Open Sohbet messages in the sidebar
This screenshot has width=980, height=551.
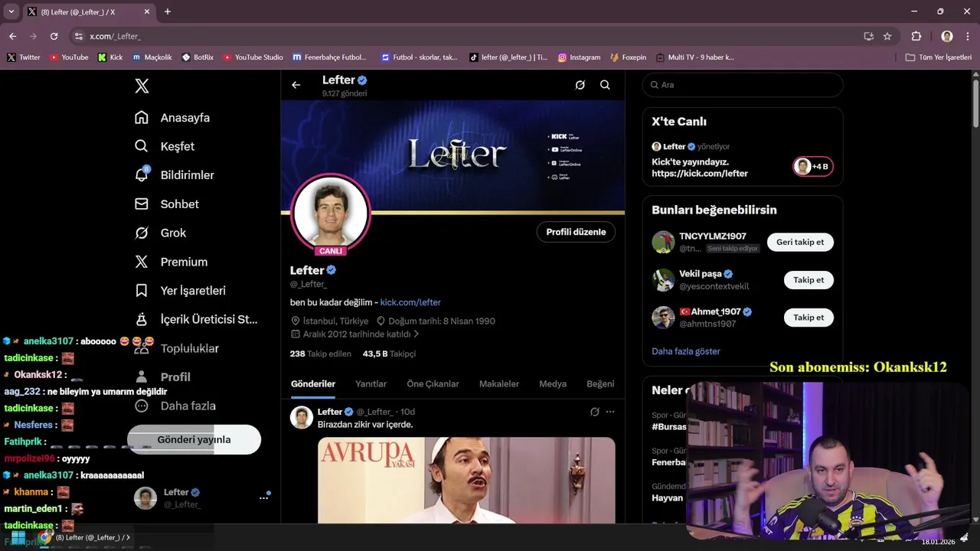[x=167, y=204]
